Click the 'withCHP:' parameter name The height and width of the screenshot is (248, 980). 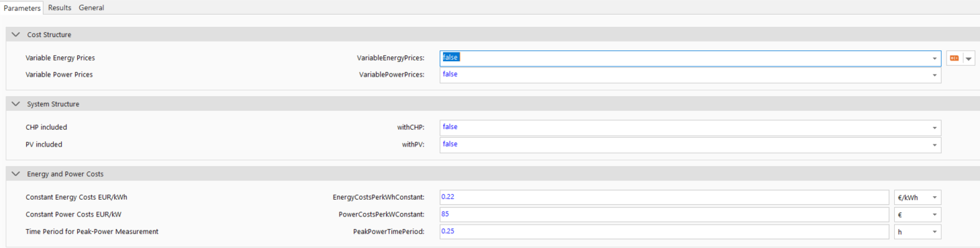[411, 127]
